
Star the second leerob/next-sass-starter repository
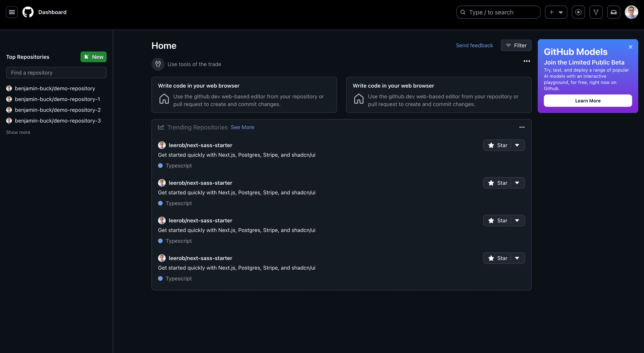coord(497,183)
